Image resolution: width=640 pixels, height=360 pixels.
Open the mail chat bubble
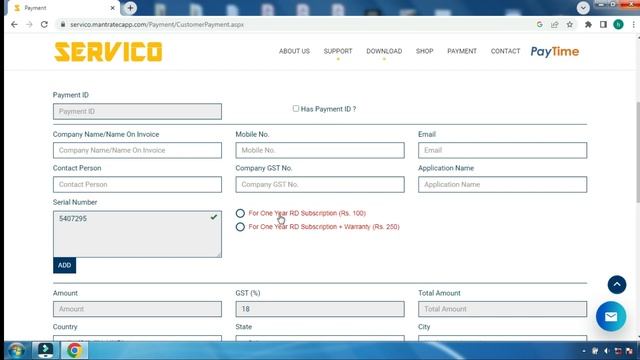point(611,316)
